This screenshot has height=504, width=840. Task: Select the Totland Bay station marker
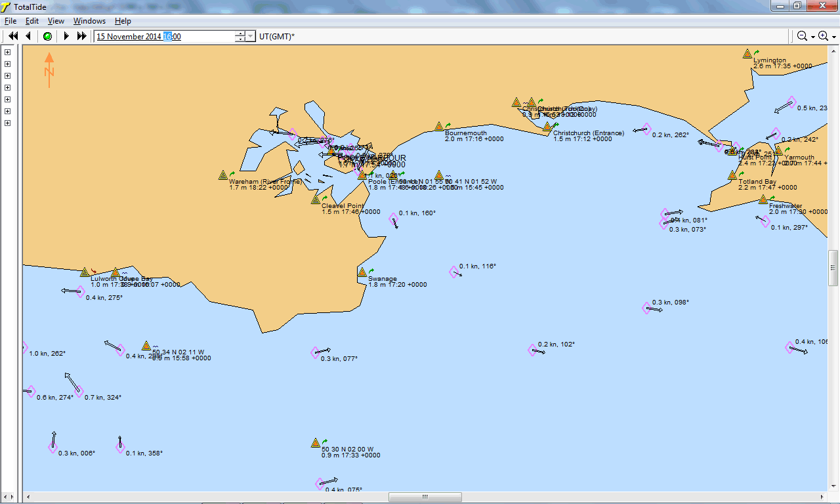(x=732, y=175)
